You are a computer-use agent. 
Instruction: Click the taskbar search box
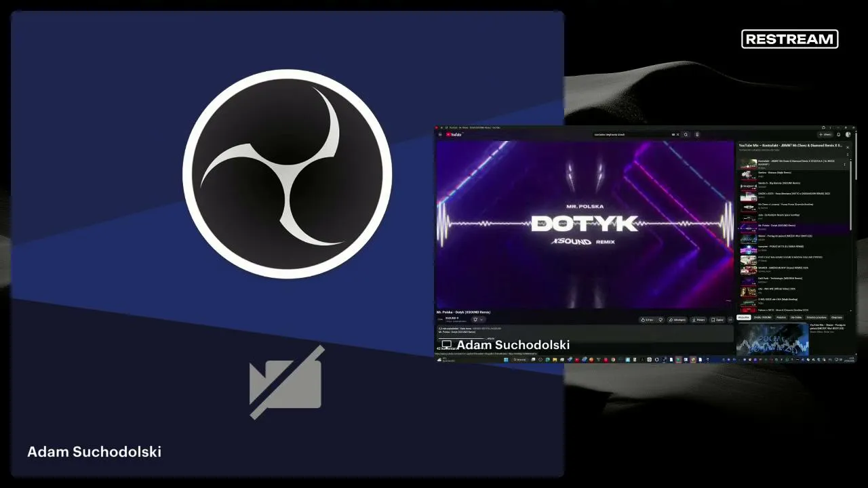tap(520, 359)
